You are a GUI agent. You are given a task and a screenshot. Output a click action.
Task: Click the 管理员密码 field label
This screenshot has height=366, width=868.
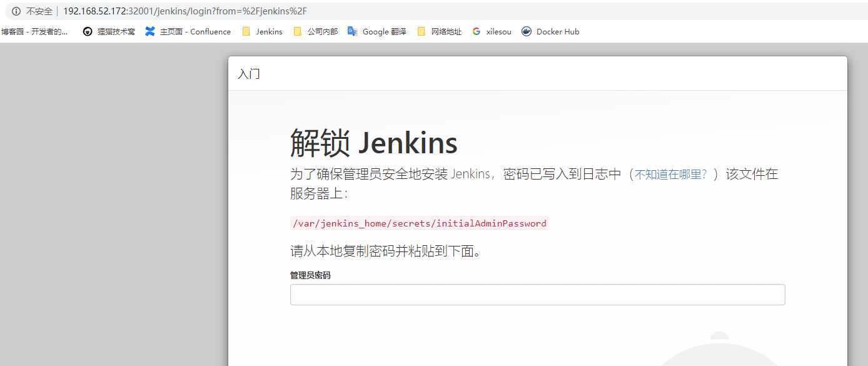coord(310,275)
